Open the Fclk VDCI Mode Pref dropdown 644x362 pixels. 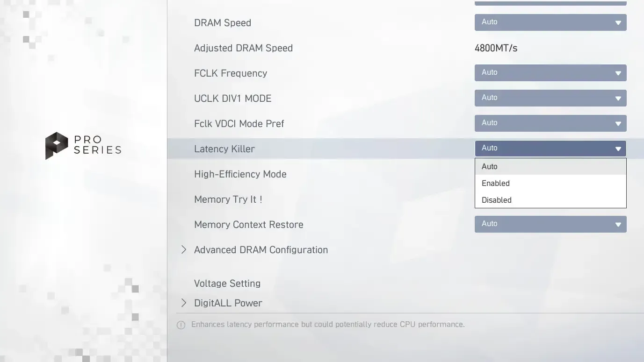pyautogui.click(x=550, y=123)
